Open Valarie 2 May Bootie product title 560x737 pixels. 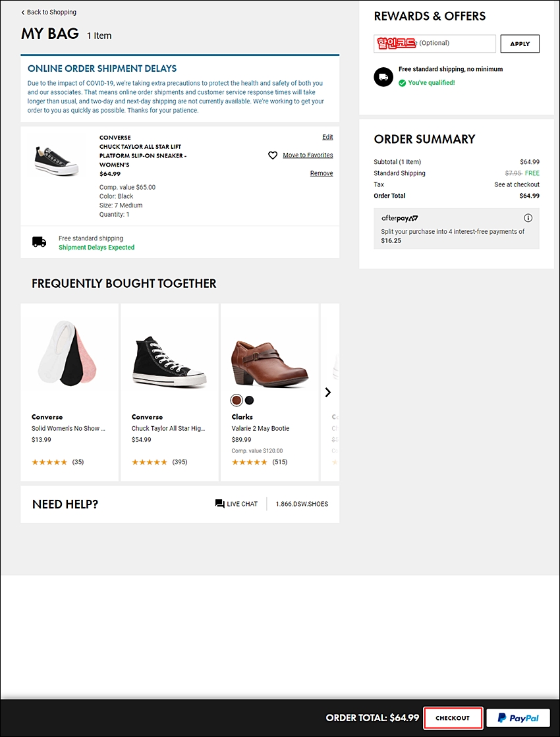(260, 429)
